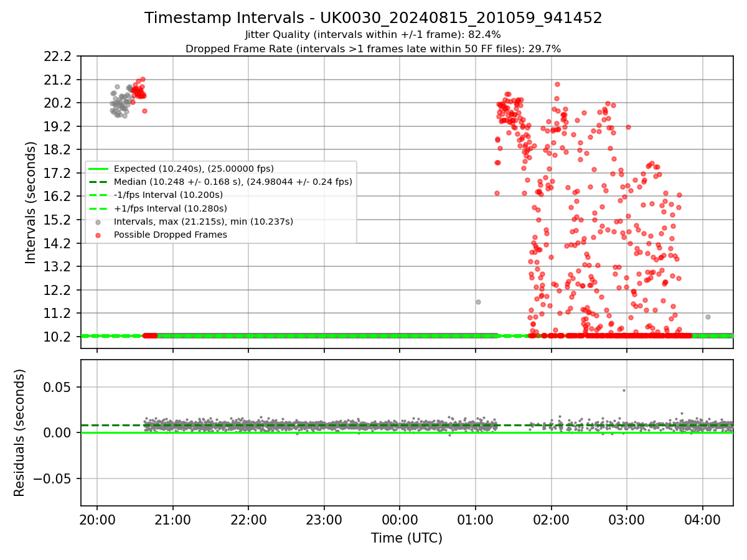Click the 20:00 time tick label
Viewport: 747px width, 560px height.
pyautogui.click(x=97, y=520)
